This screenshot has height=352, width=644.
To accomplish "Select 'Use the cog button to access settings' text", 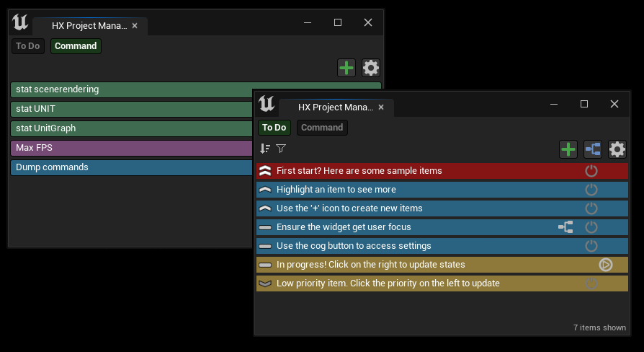I will point(354,246).
